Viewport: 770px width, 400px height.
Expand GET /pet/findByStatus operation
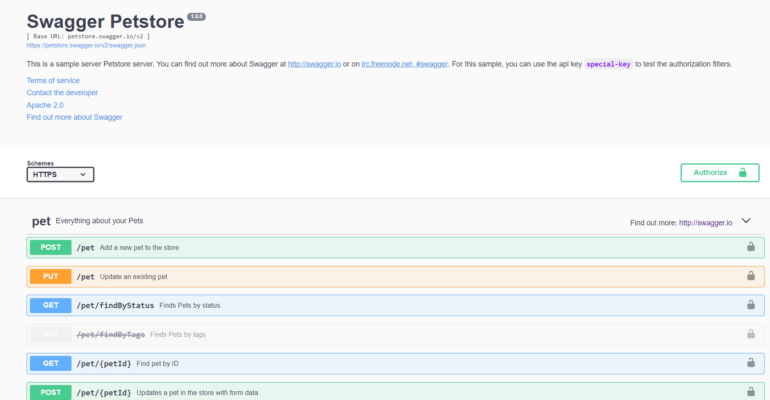(395, 305)
